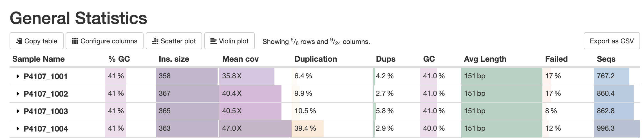Sort by the % GC column header

[x=119, y=59]
